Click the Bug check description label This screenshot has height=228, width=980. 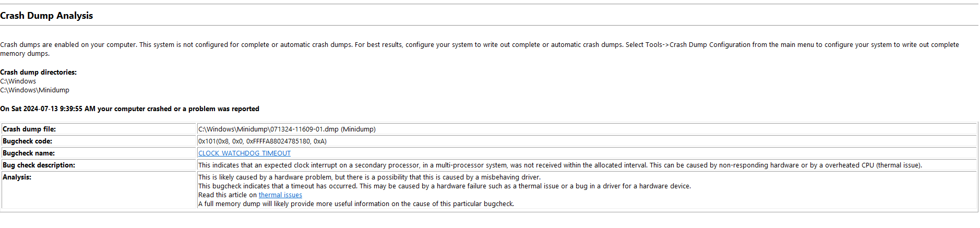click(39, 165)
